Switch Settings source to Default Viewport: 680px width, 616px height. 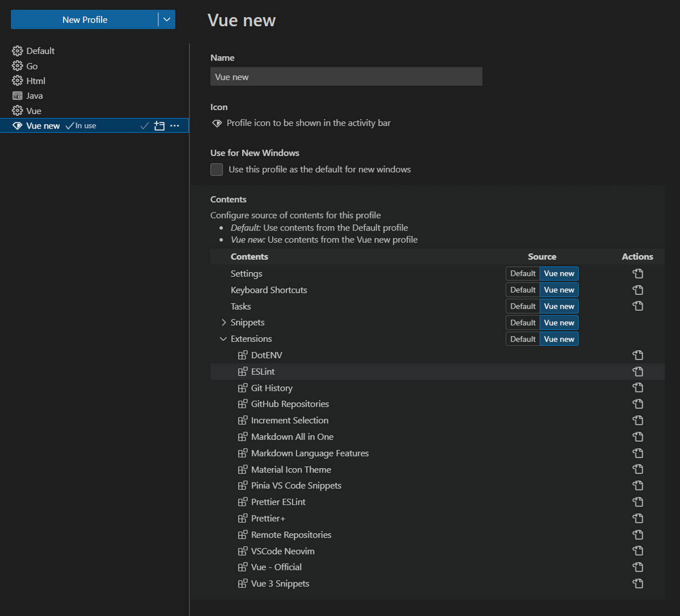(522, 273)
